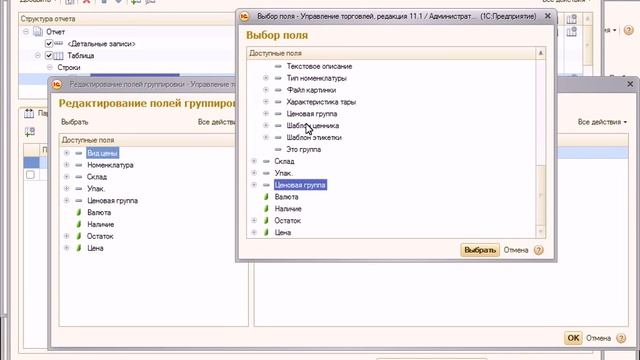Click the green icon beside Валюта in the grouping dialog

[79, 212]
